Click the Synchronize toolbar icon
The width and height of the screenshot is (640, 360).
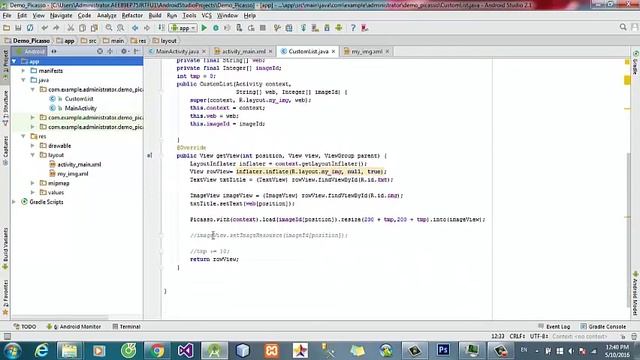[x=30, y=28]
